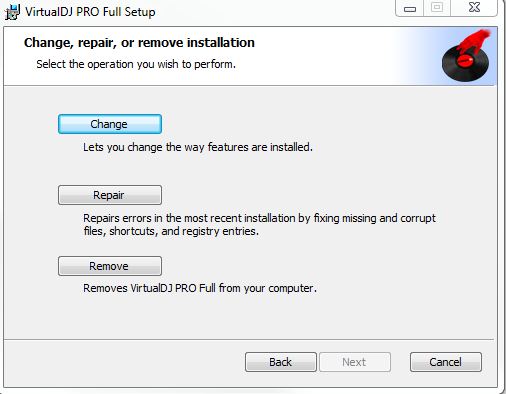Click the blue gradient area beside the logo
The height and width of the screenshot is (394, 506).
[x=417, y=56]
